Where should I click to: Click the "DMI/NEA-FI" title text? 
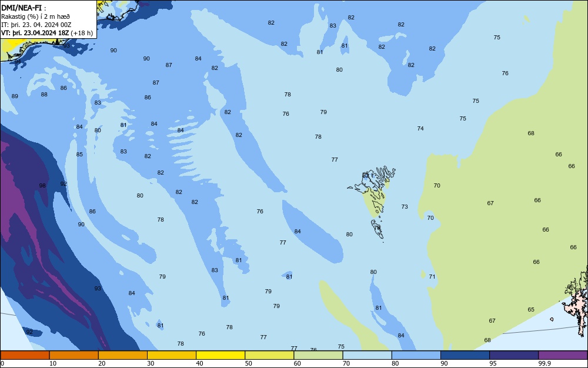coord(21,8)
